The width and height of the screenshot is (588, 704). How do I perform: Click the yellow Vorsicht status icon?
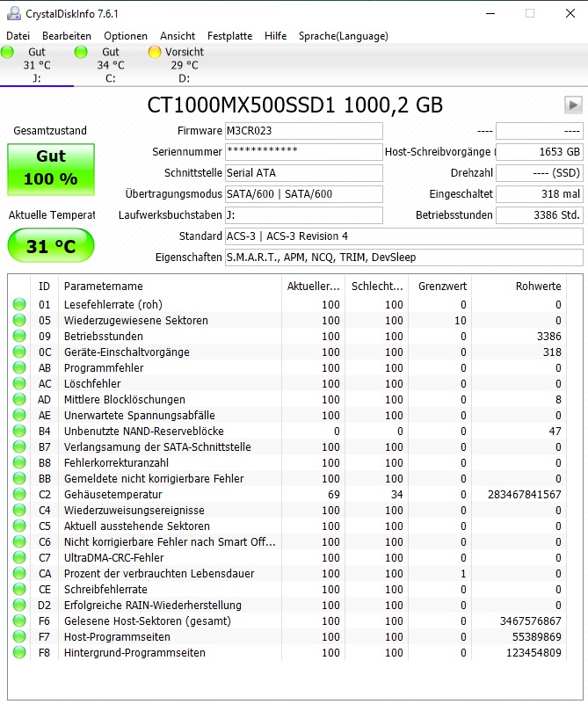click(155, 52)
